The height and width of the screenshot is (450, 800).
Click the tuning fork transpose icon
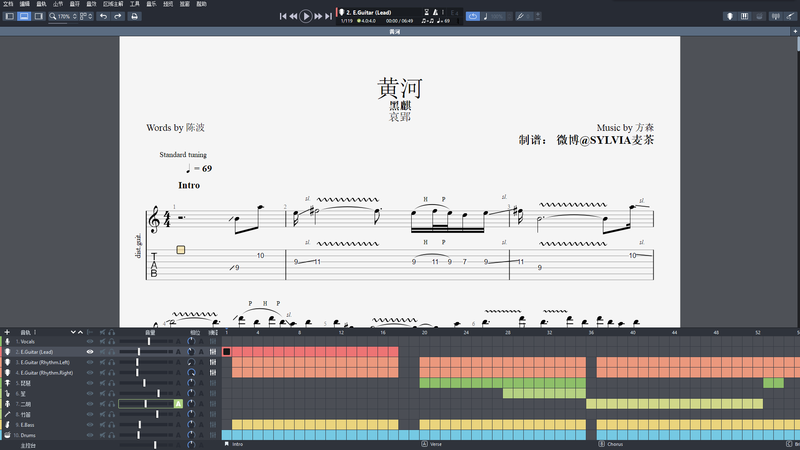coord(520,16)
